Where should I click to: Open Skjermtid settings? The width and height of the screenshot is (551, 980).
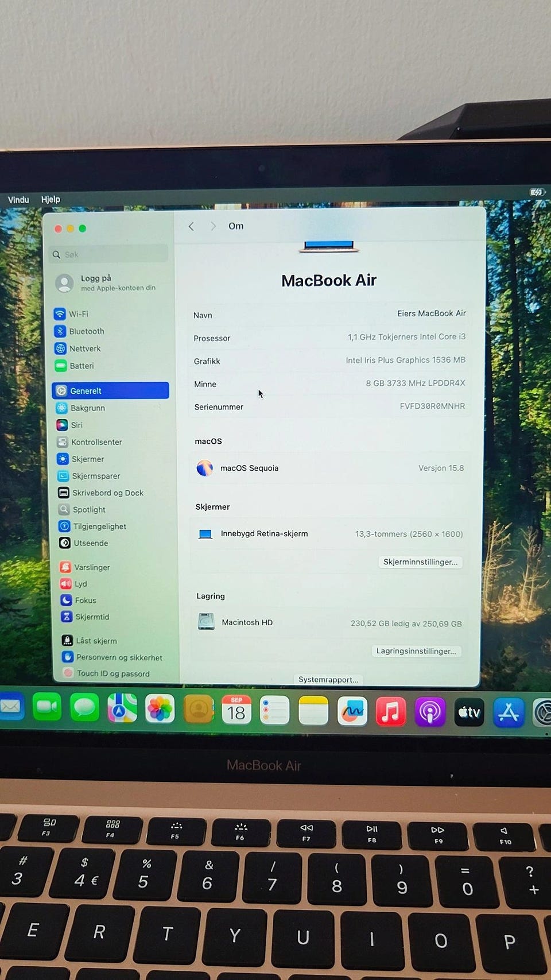tap(85, 617)
